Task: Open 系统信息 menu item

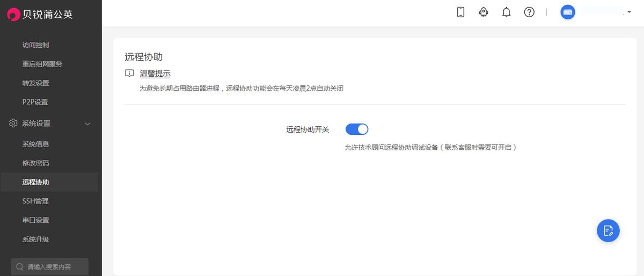Action: click(35, 144)
